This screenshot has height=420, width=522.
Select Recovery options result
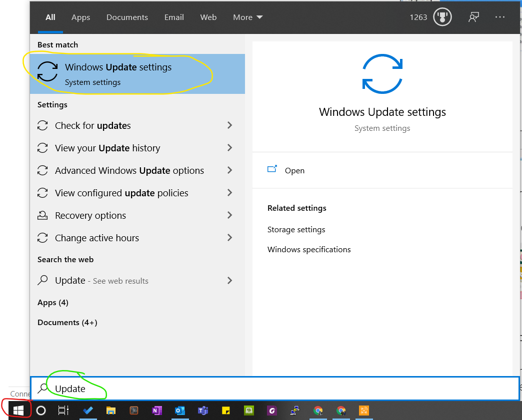tap(137, 215)
